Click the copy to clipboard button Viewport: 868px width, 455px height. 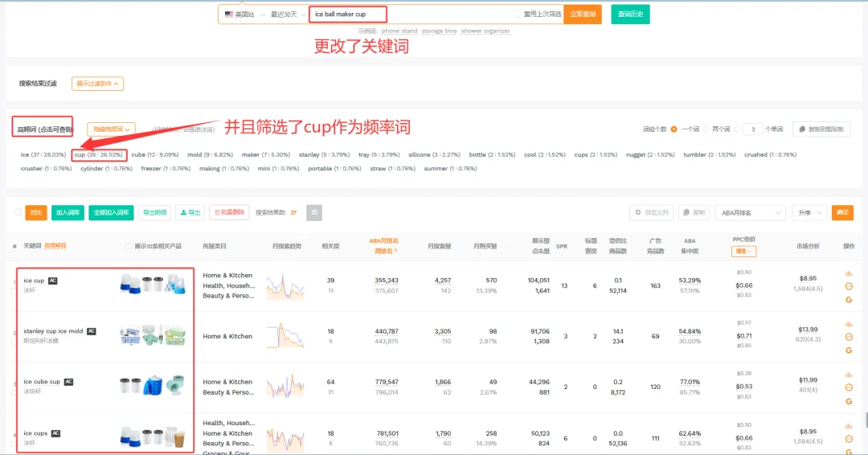821,129
